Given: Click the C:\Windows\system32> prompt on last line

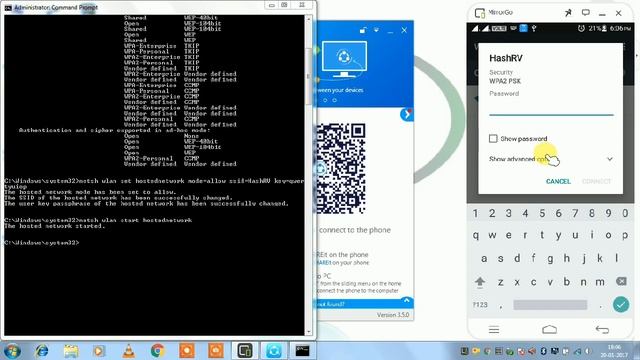Looking at the screenshot, I should coord(42,243).
